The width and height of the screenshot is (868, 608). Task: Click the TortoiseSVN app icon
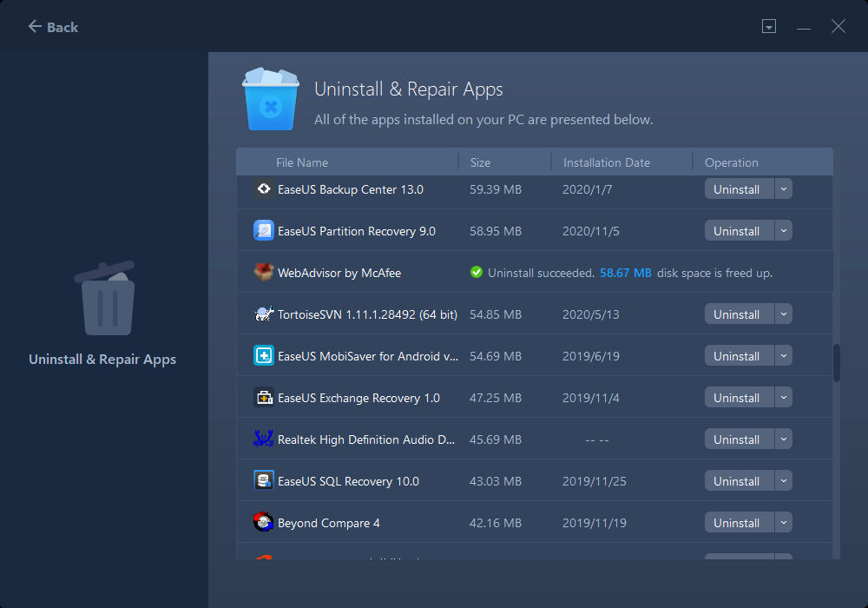pos(264,314)
